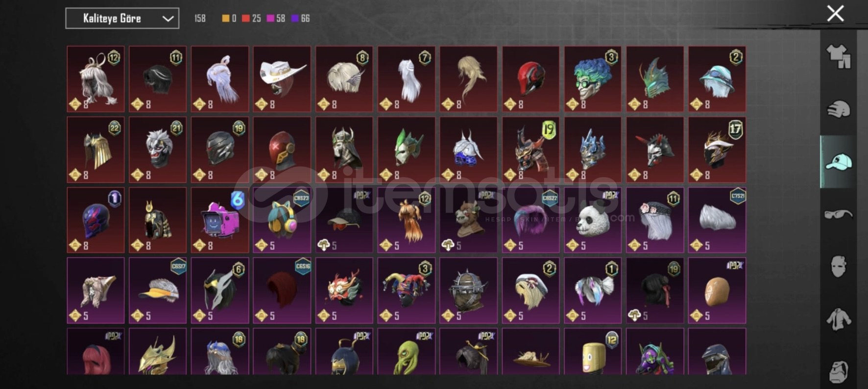Open the face mask category icon
This screenshot has height=389, width=868.
tap(839, 267)
